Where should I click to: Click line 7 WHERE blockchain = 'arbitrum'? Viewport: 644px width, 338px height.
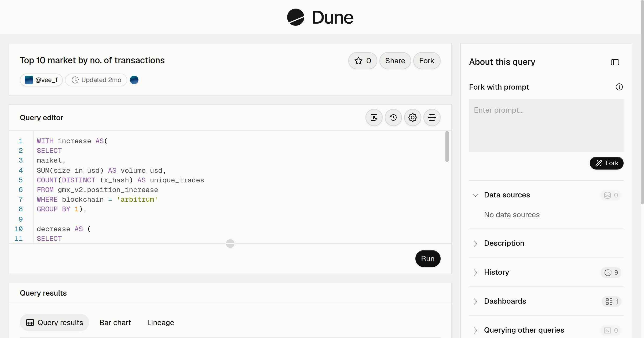pyautogui.click(x=97, y=200)
